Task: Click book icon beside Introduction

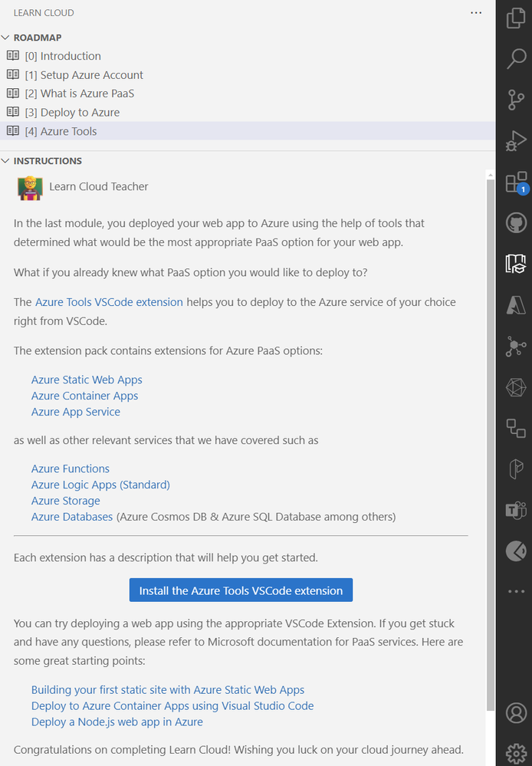Action: pos(13,56)
